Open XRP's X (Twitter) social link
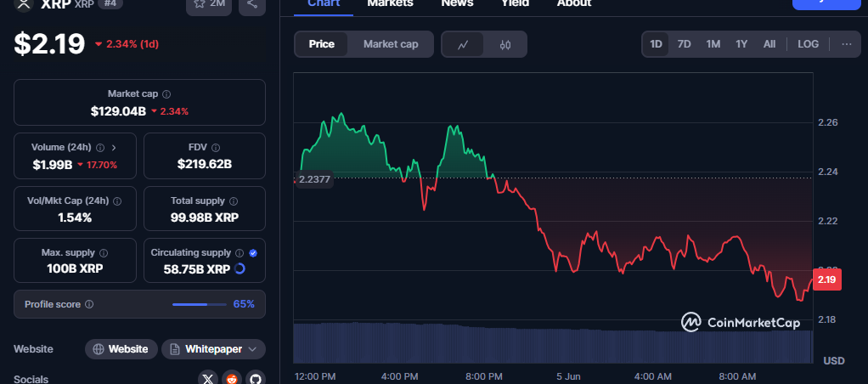This screenshot has width=868, height=384. pos(207,379)
